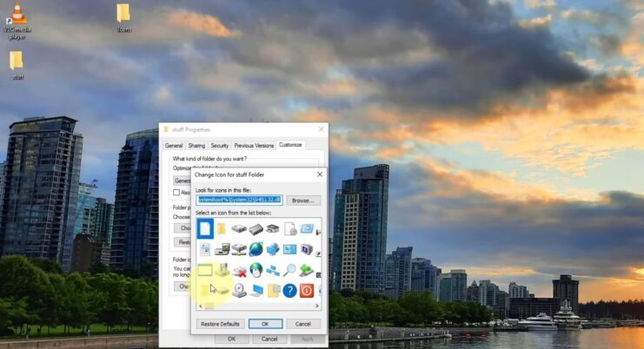Select the Icons folder on the desktop
The width and height of the screenshot is (644, 349).
123,18
